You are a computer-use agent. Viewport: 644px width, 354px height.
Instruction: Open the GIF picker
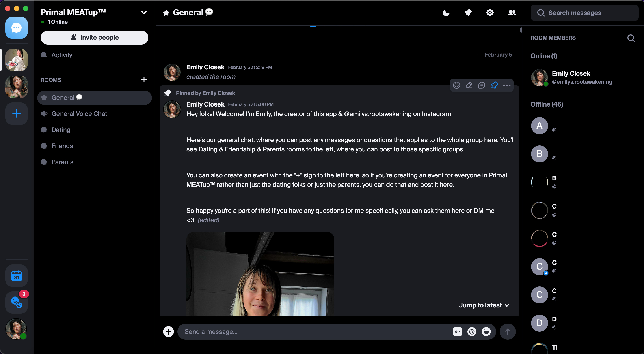click(458, 332)
